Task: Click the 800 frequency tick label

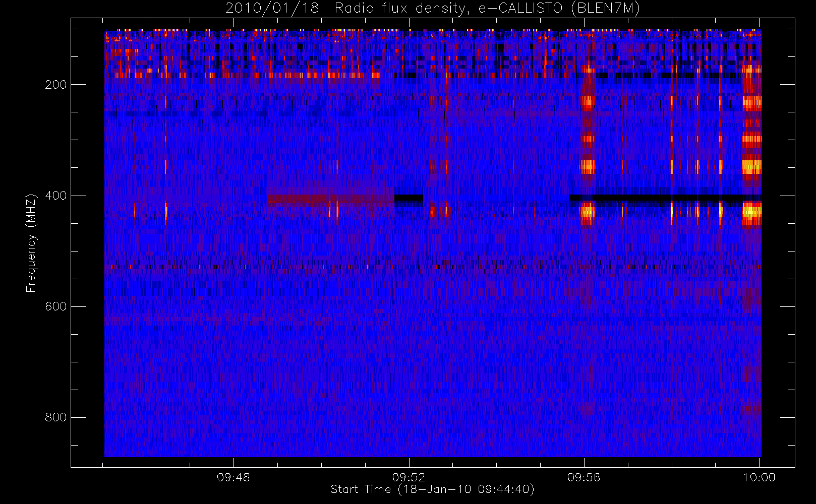Action: click(x=55, y=417)
